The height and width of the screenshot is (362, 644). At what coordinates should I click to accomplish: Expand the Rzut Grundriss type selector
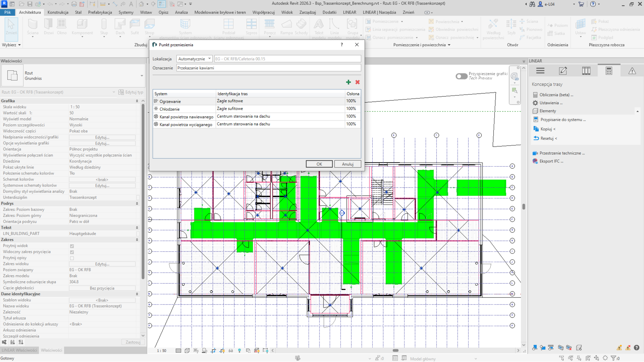coord(142,76)
